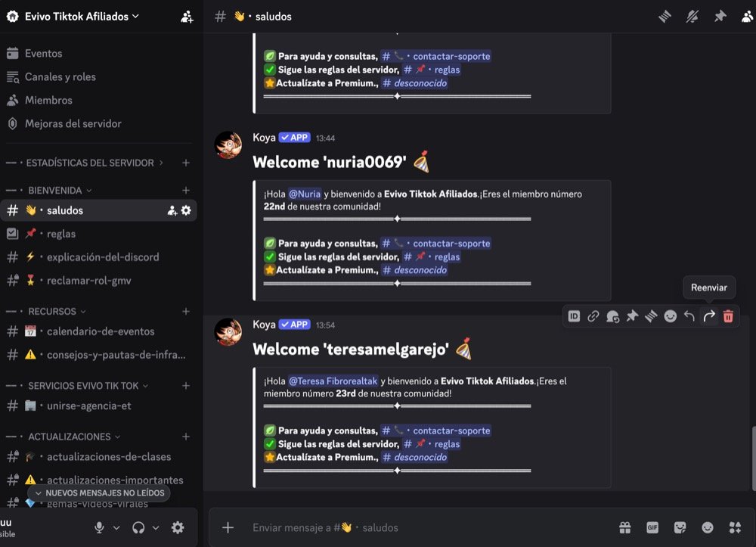Add channel to RECURSOS category
Viewport: 756px width, 547px height.
click(x=186, y=312)
